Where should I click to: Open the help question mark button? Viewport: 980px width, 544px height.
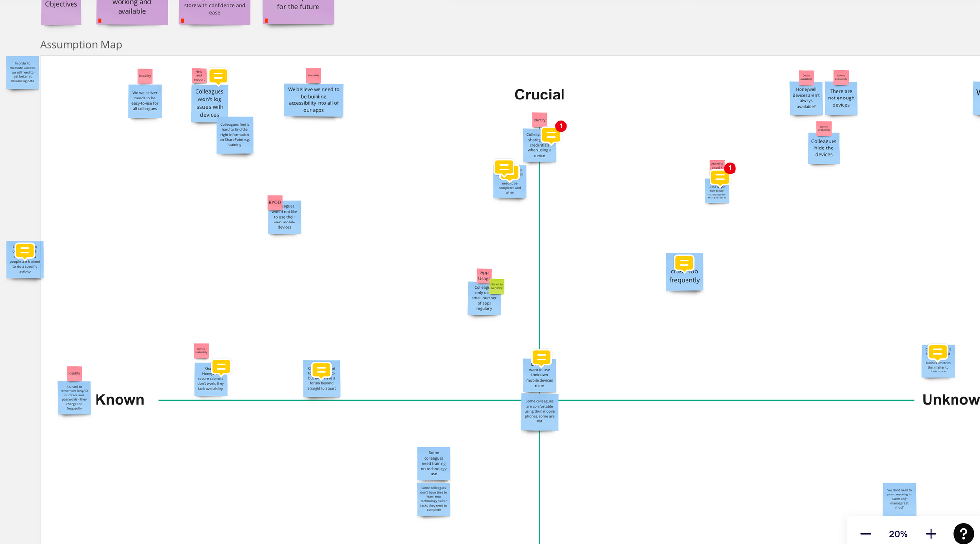(x=963, y=534)
